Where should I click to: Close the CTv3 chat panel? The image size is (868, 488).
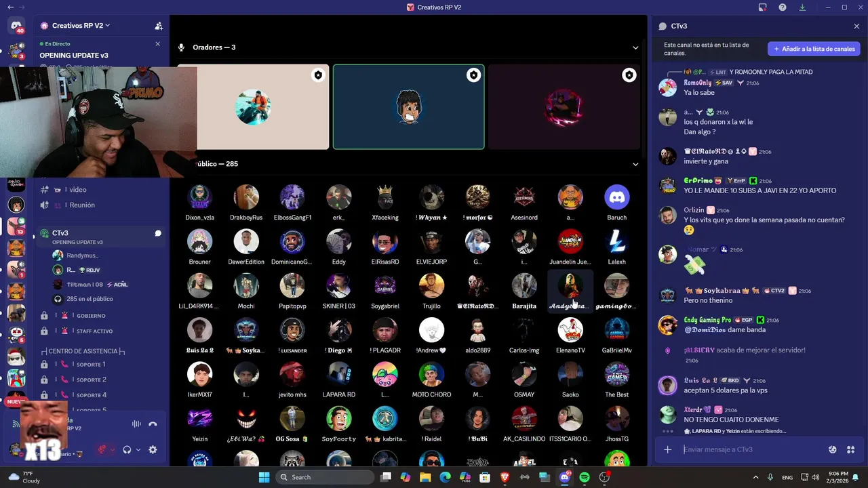[856, 26]
